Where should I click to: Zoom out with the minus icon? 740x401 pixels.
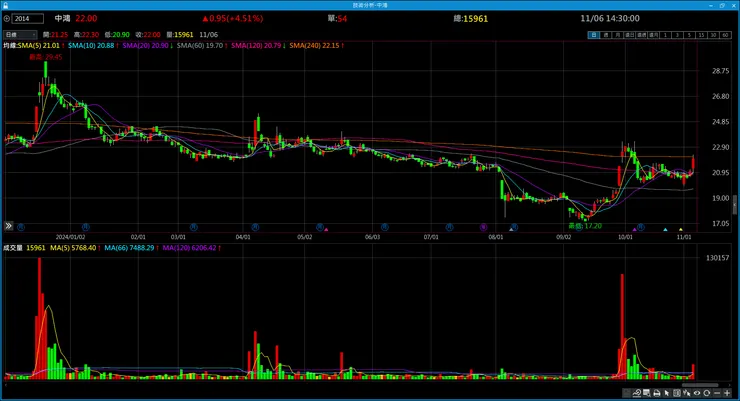717,393
